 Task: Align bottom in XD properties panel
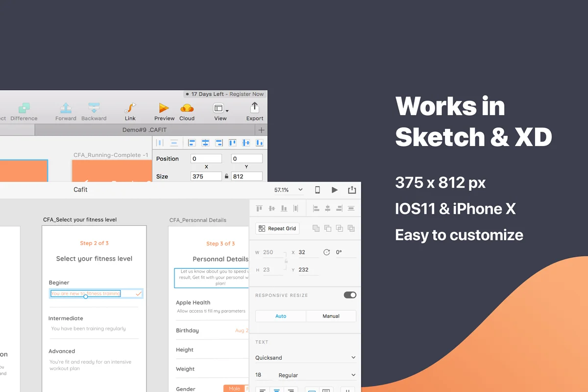(284, 208)
